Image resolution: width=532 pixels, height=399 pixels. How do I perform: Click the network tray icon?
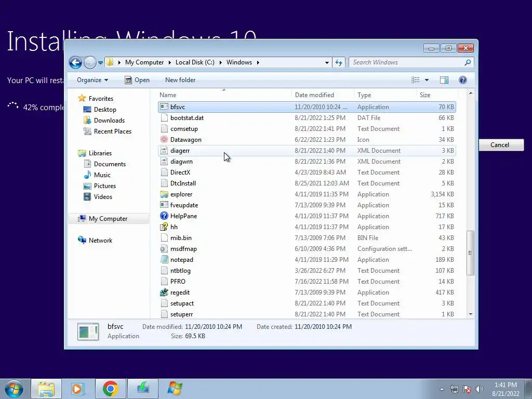pyautogui.click(x=454, y=389)
